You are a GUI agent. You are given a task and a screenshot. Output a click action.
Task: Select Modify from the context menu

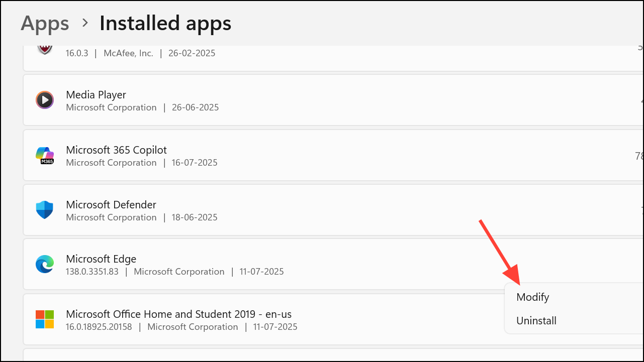[532, 297]
